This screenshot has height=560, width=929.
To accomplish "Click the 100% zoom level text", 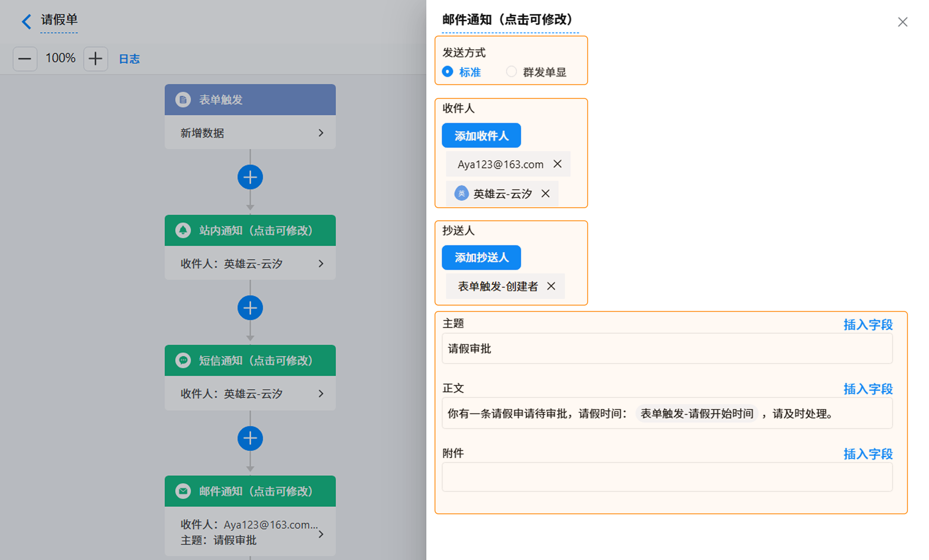I will [x=60, y=58].
